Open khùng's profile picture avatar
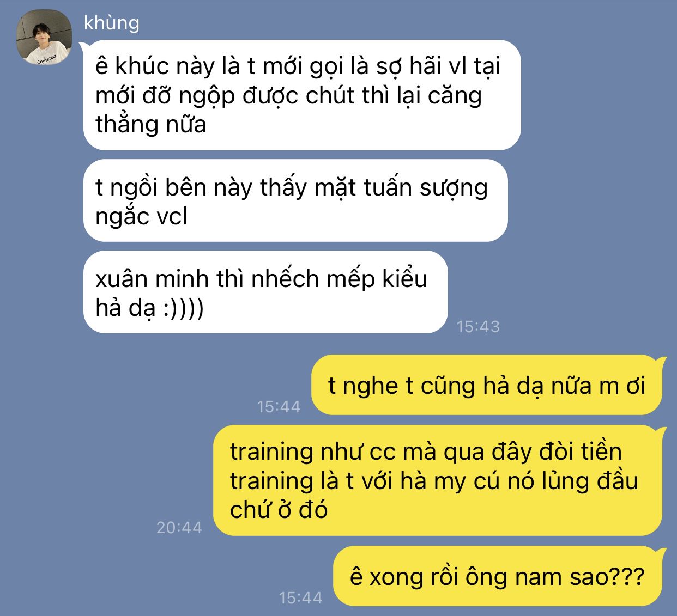The height and width of the screenshot is (616, 677). (44, 38)
